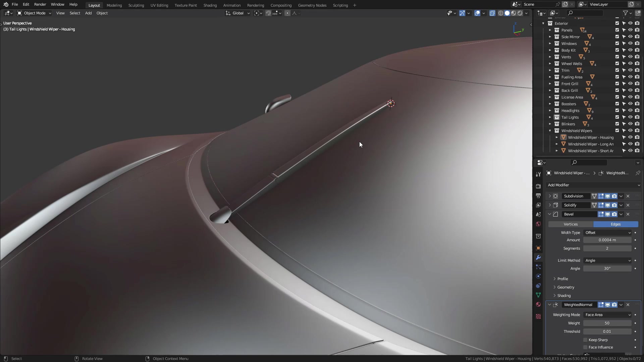Click the bevel Amount value field
The image size is (644, 362).
607,240
